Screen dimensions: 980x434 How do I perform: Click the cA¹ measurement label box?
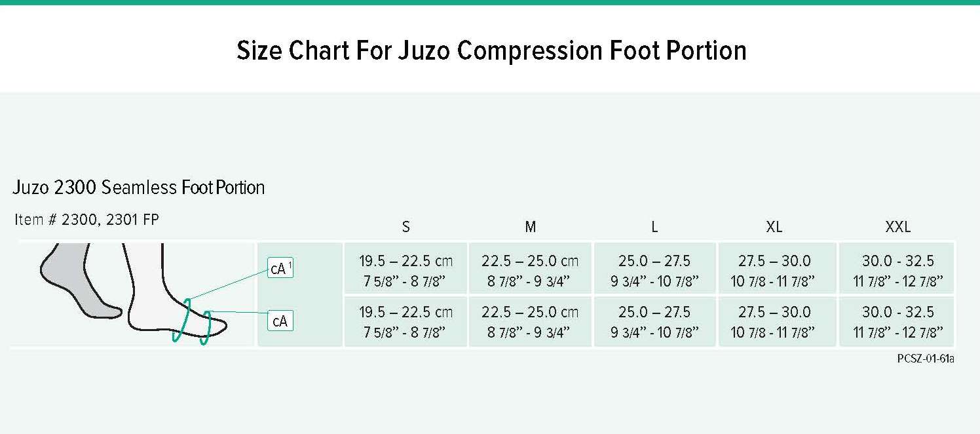(280, 268)
